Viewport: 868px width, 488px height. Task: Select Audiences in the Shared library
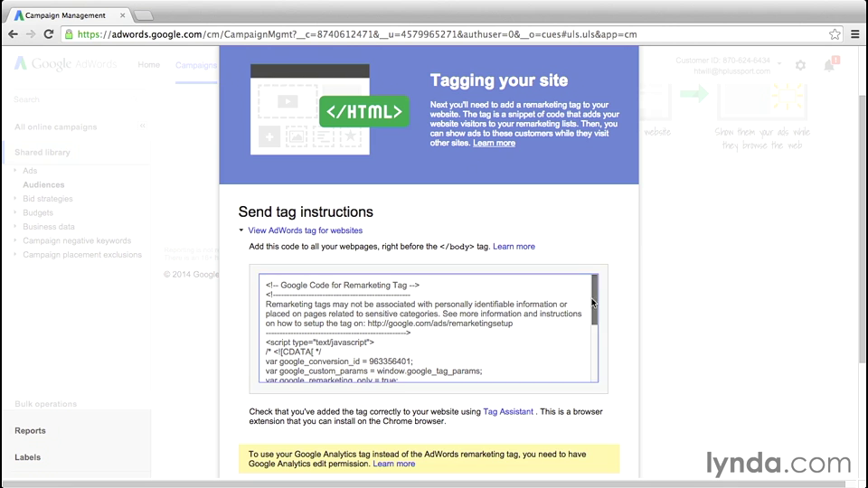pos(43,184)
